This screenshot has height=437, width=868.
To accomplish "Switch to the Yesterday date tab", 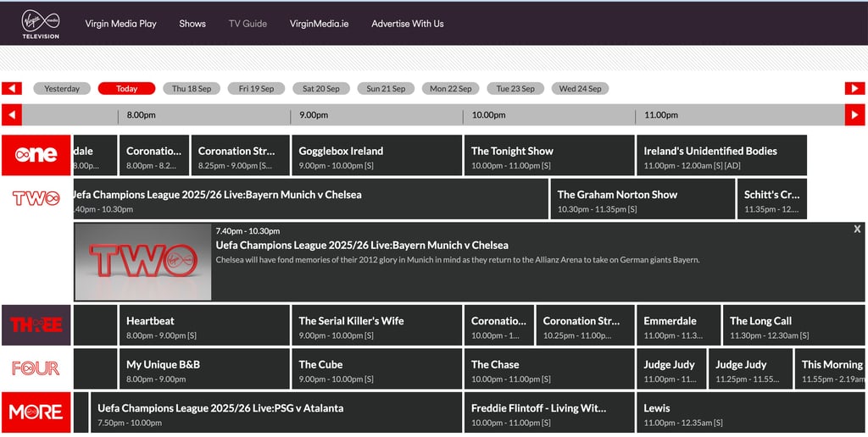I will [x=62, y=89].
